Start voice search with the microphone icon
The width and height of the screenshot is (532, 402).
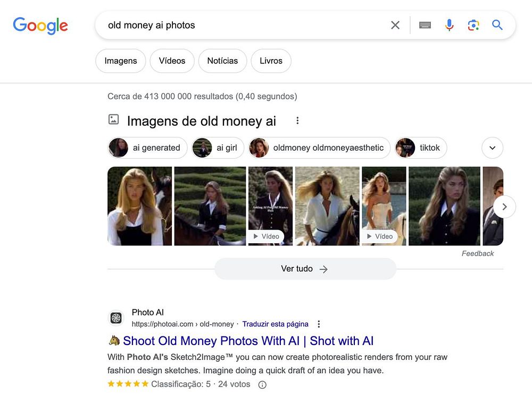pos(449,25)
